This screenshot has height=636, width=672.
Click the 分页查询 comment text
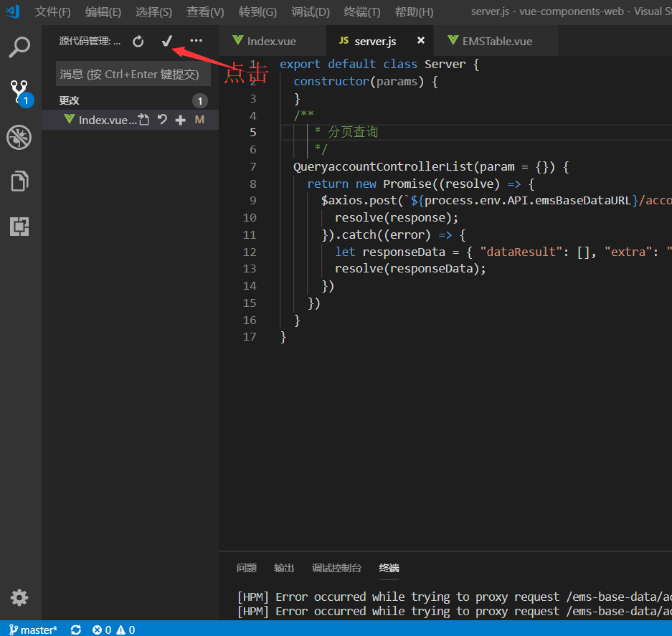point(353,132)
